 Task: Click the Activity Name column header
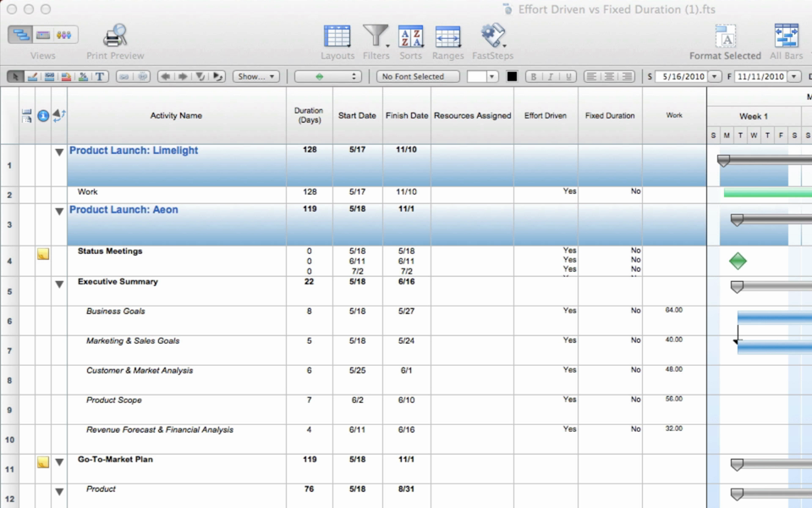pyautogui.click(x=176, y=116)
